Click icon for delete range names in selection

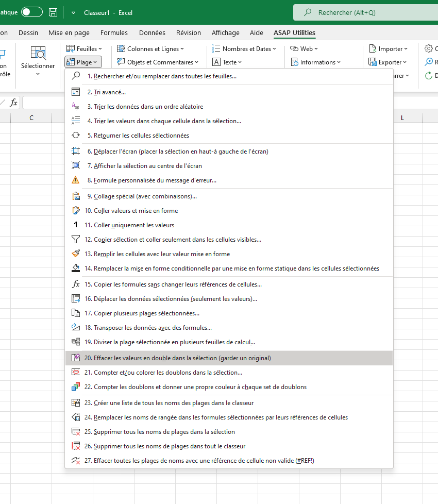coord(76,431)
